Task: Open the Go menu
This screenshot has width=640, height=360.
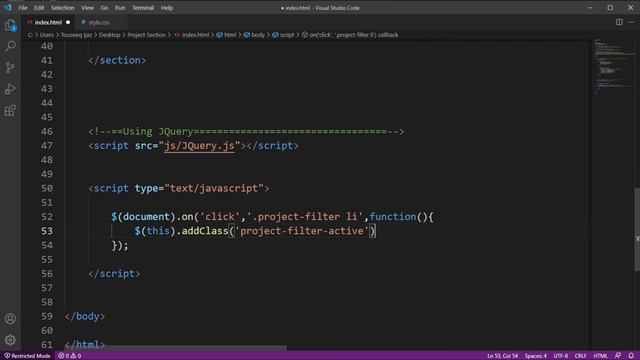Action: pyautogui.click(x=104, y=8)
